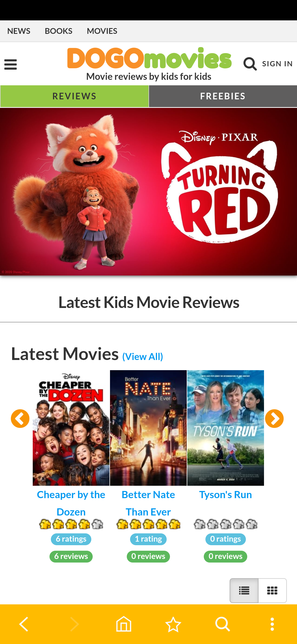Switch to grid view toggle
The height and width of the screenshot is (644, 297).
(273, 591)
